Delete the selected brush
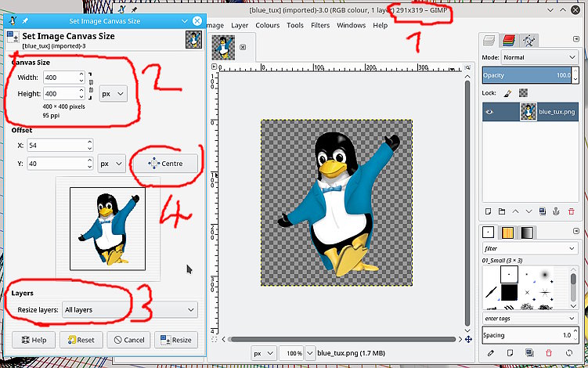The image size is (588, 368). 549,353
